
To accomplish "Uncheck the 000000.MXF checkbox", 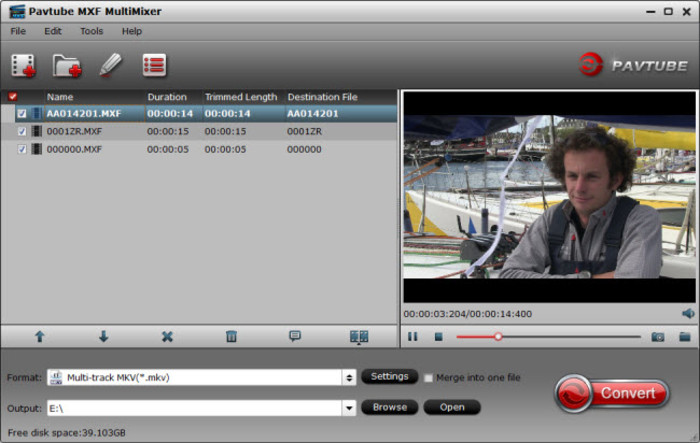I will point(21,149).
